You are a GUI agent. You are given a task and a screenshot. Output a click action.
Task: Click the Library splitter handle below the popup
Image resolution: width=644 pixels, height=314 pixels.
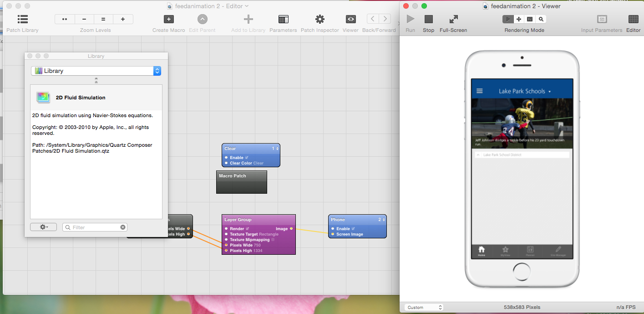96,81
